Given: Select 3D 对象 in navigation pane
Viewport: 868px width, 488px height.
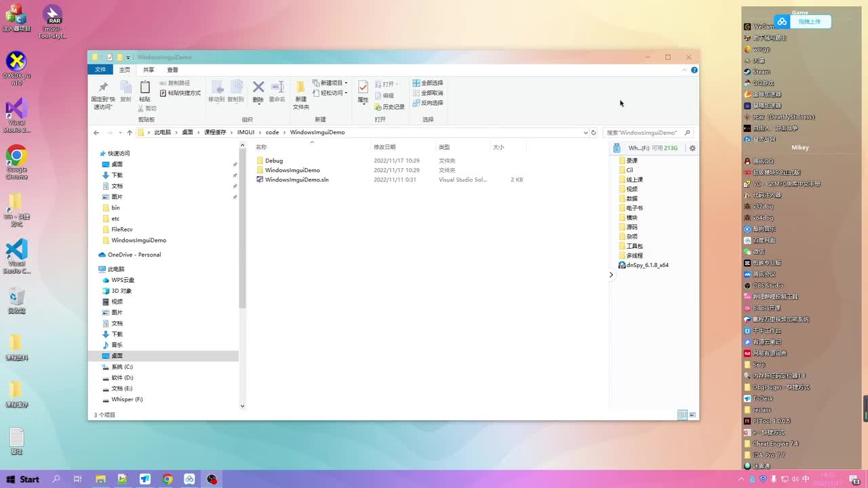Looking at the screenshot, I should coord(121,291).
